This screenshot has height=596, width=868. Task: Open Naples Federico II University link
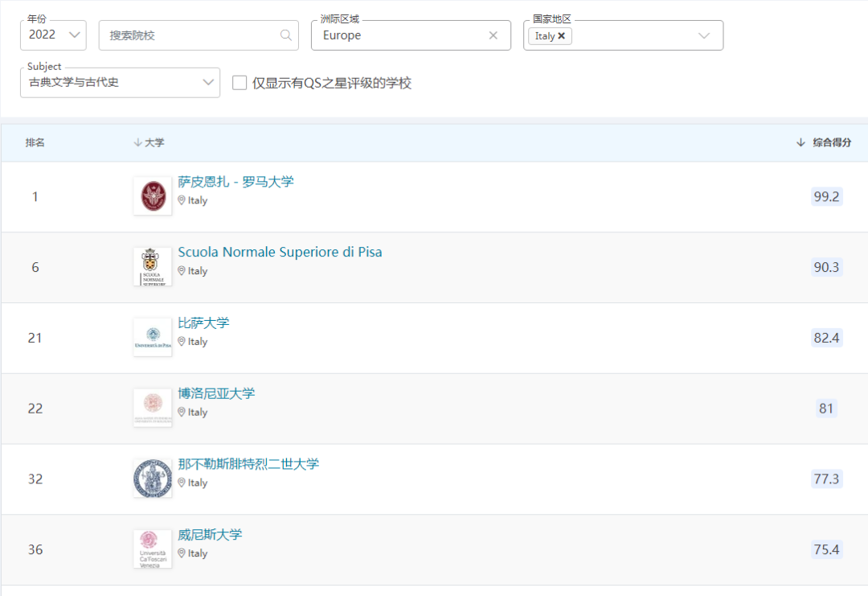click(248, 464)
